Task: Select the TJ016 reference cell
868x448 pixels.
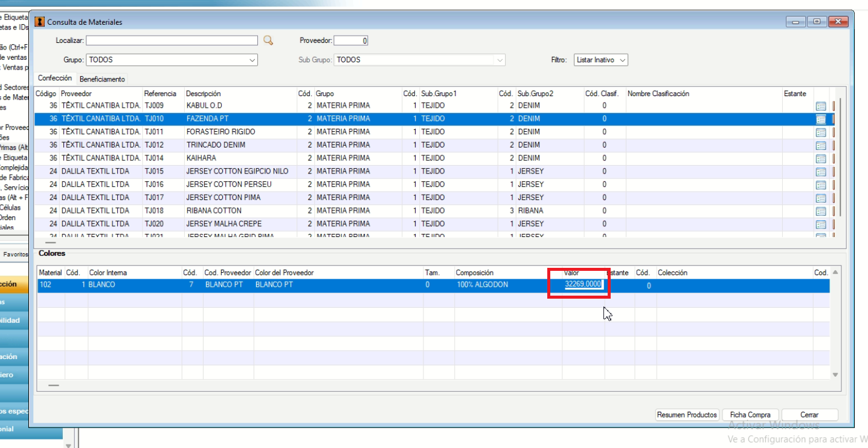Action: pos(154,184)
